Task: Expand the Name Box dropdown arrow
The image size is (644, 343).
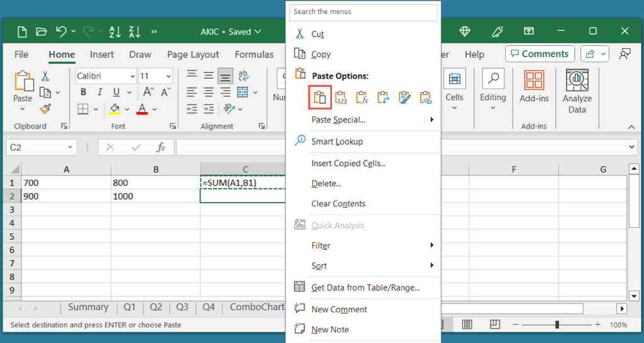Action: tap(71, 147)
